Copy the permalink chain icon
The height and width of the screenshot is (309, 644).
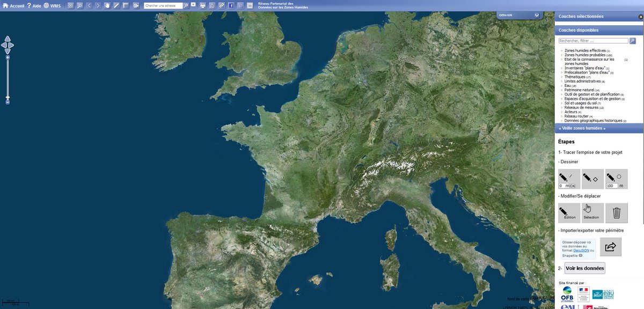click(221, 5)
